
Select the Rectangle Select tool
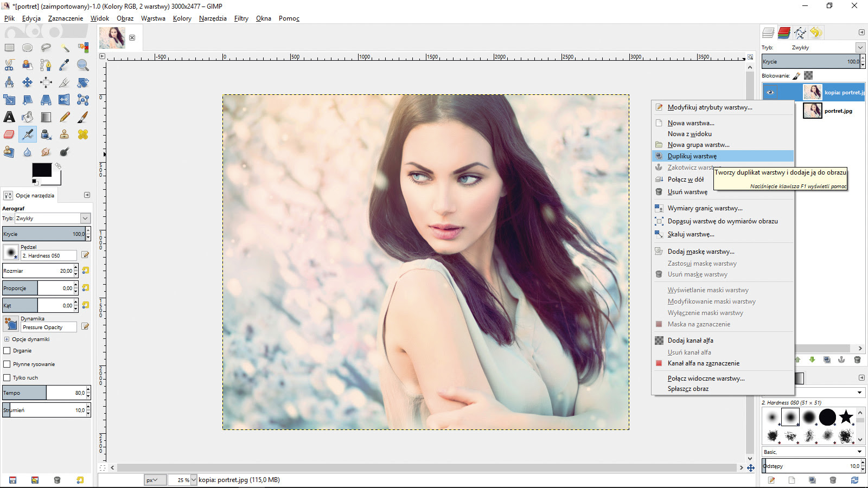tap(9, 48)
